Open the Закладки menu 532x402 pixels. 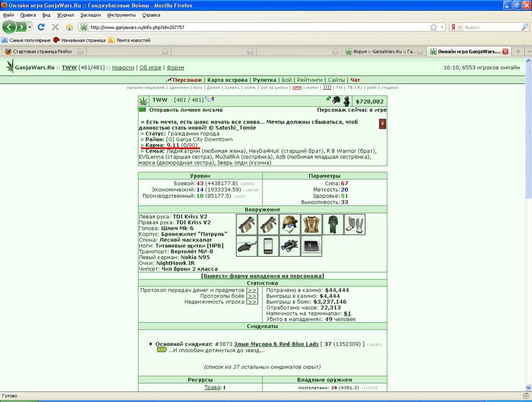(90, 15)
